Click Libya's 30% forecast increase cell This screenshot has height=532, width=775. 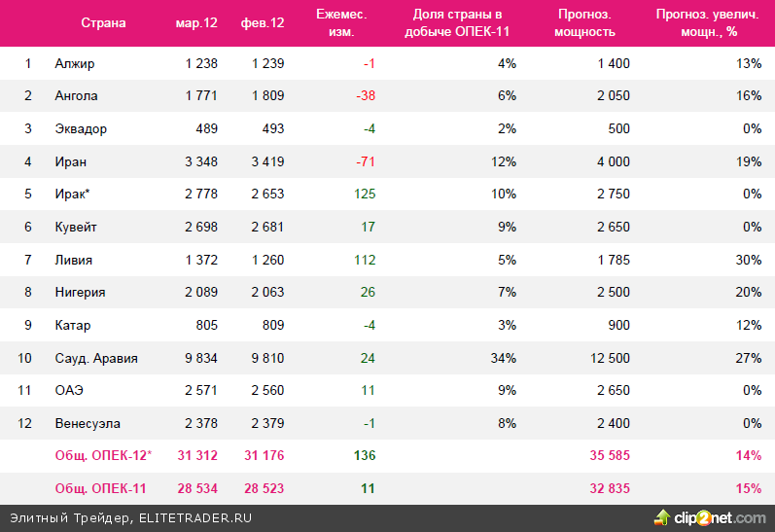[x=748, y=260]
